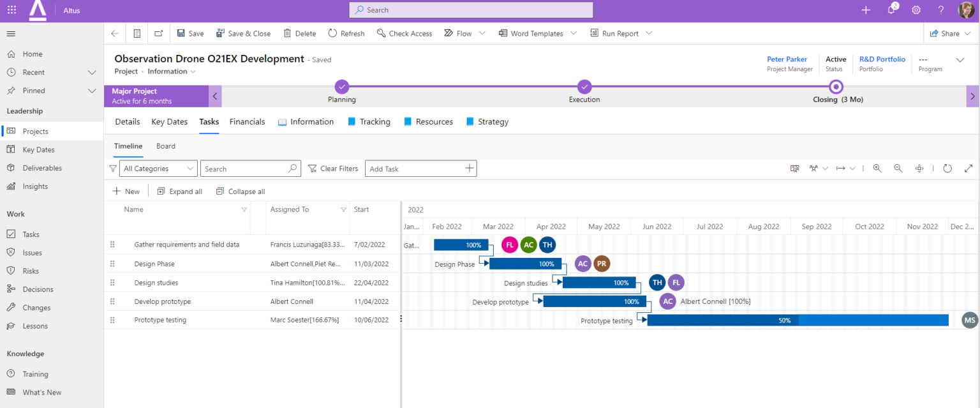Open the All Categories dropdown

(158, 168)
